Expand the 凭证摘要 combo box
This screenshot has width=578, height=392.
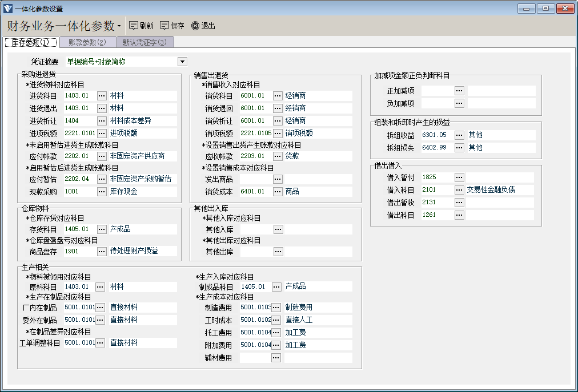tap(182, 62)
